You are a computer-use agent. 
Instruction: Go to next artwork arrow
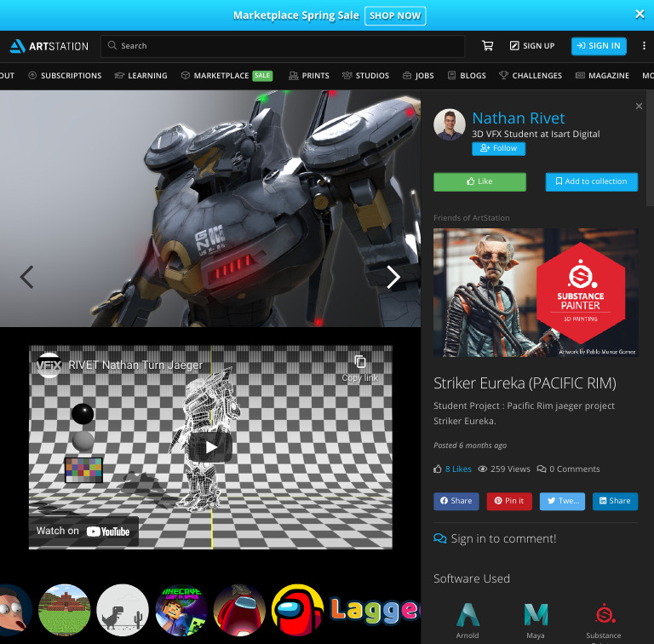tap(393, 277)
